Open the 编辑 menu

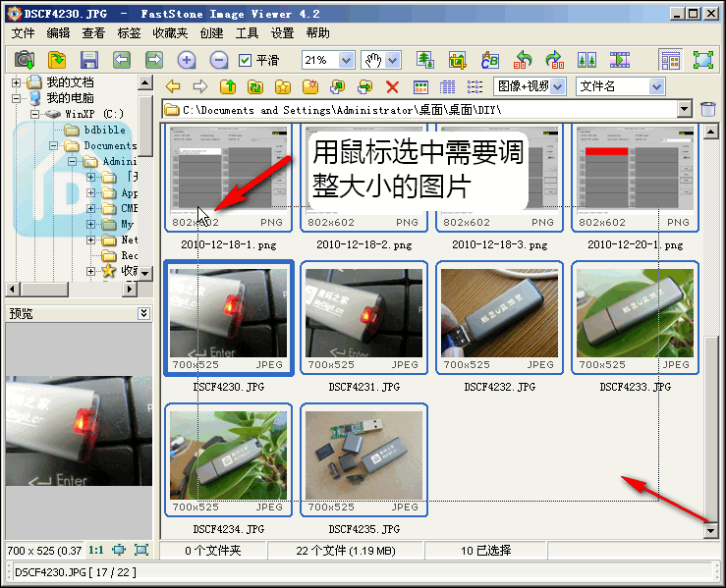(58, 33)
